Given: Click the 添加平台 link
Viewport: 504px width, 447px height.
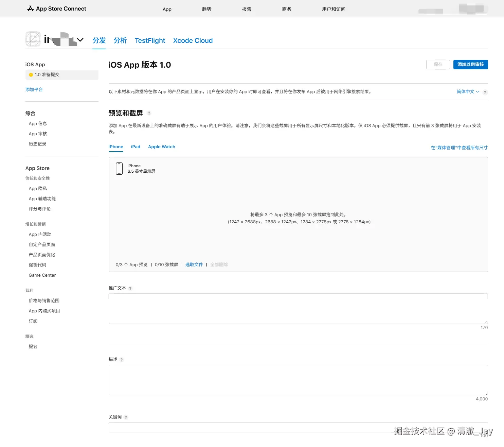Looking at the screenshot, I should pos(34,90).
